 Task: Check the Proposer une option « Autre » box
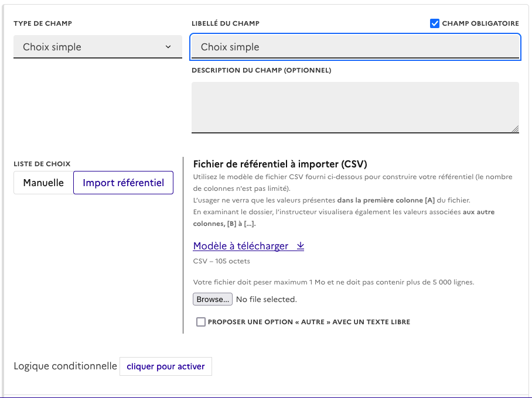point(201,322)
